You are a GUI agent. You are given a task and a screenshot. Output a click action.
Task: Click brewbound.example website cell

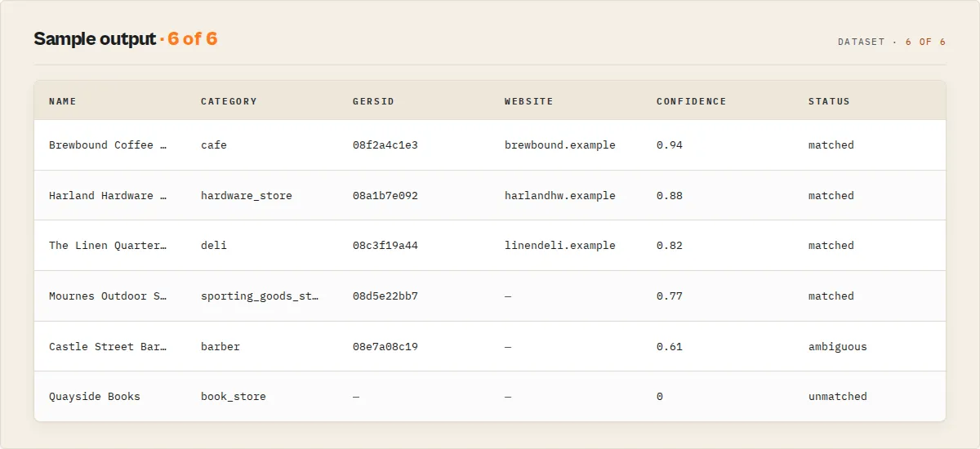pos(560,145)
